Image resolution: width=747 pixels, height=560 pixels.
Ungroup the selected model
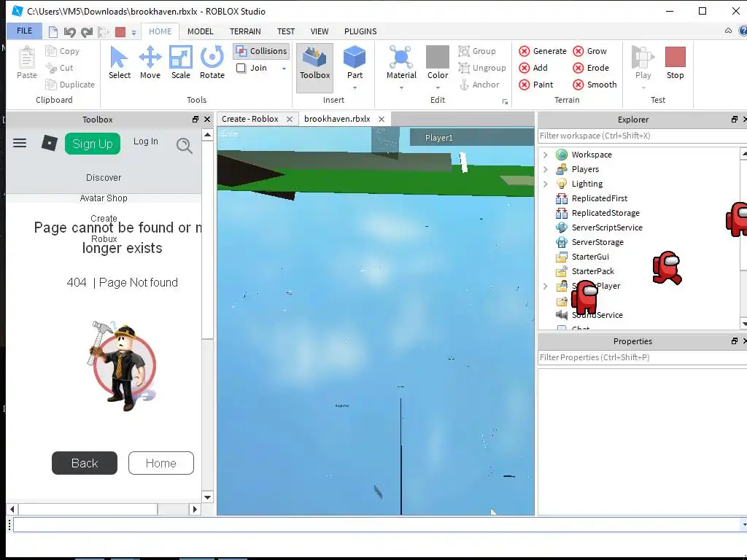pyautogui.click(x=482, y=68)
